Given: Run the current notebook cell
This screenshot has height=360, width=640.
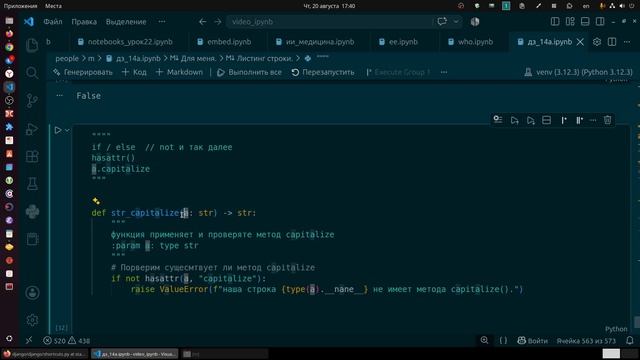Looking at the screenshot, I should (x=58, y=130).
